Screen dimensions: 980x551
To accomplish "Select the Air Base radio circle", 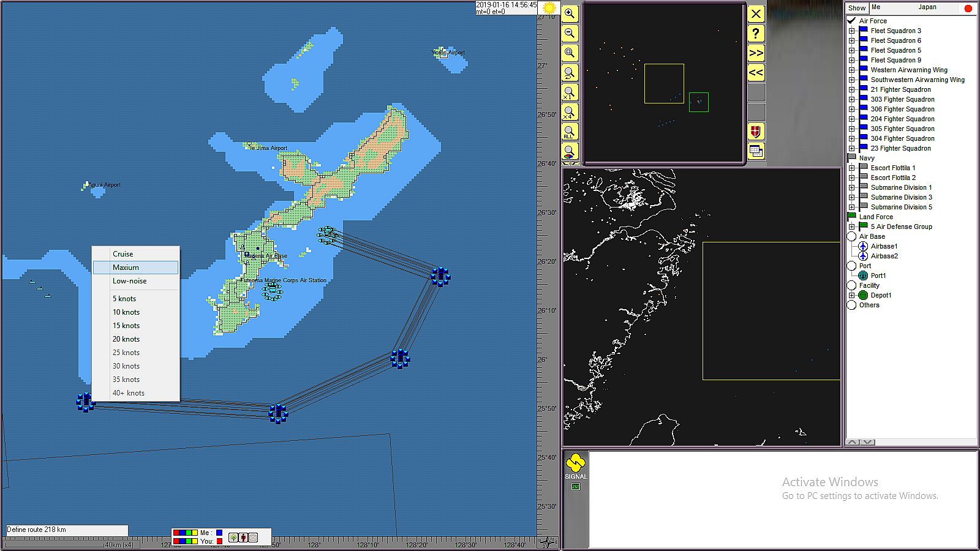I will pos(851,236).
